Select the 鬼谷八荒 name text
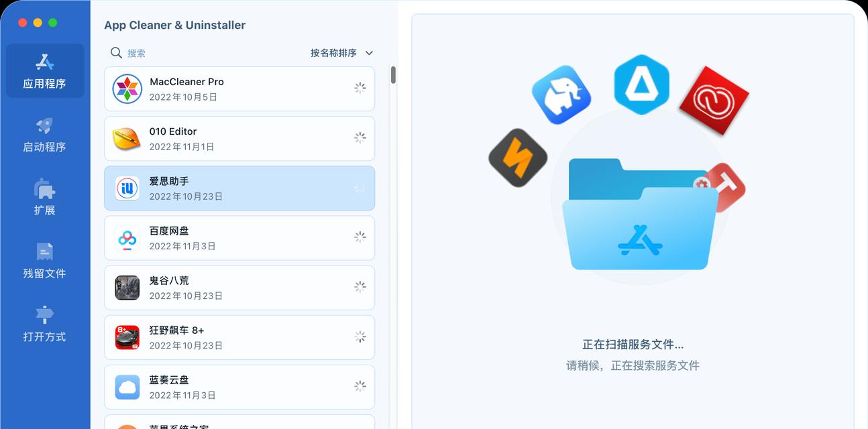The image size is (868, 429). [169, 280]
